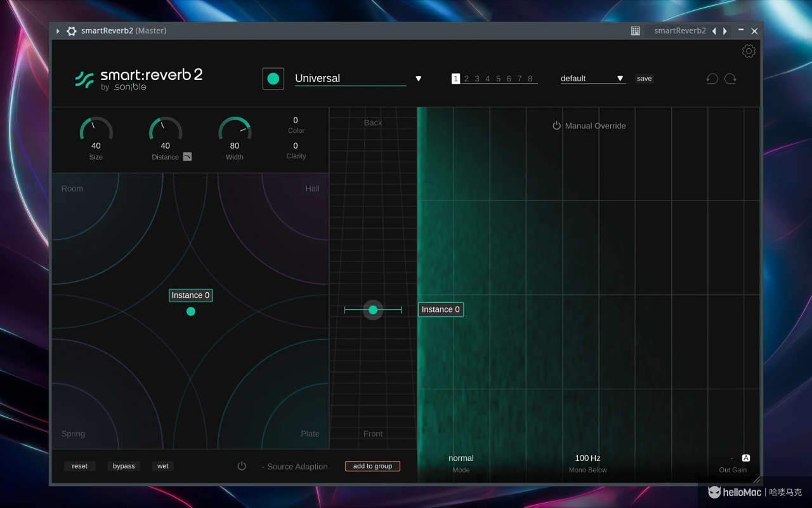Click the Color value 0
Image resolution: width=812 pixels, height=508 pixels.
296,120
